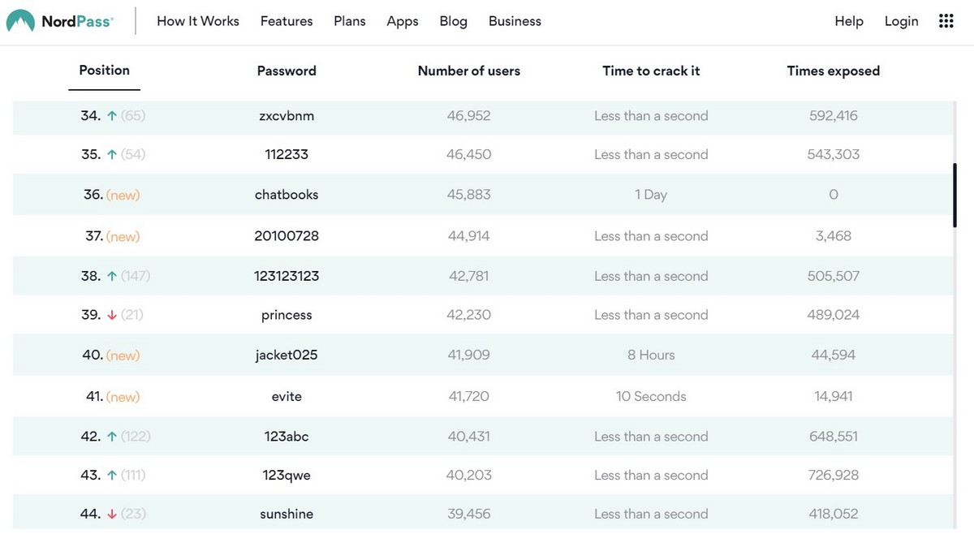Click the up arrow on row 43
Screen dimensions: 974x560
(111, 476)
